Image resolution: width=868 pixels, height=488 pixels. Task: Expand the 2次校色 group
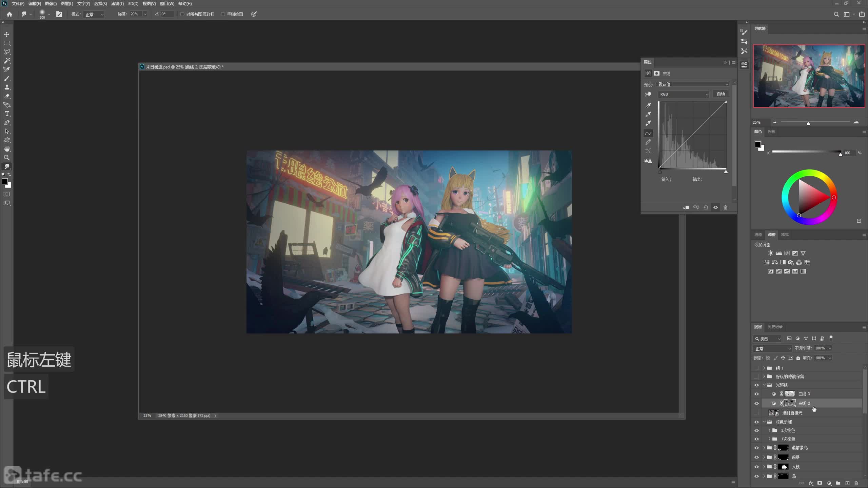click(769, 430)
